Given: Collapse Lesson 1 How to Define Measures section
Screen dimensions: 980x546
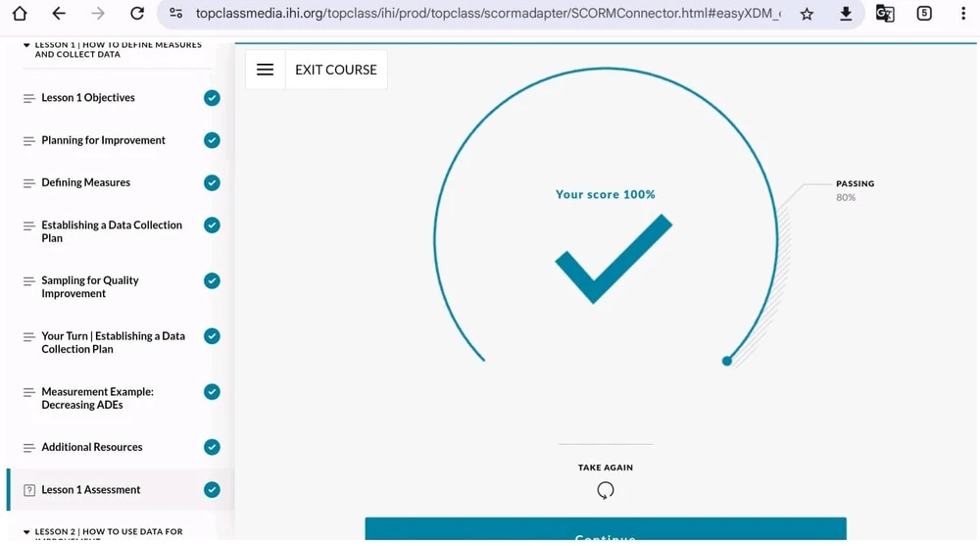Looking at the screenshot, I should (26, 45).
